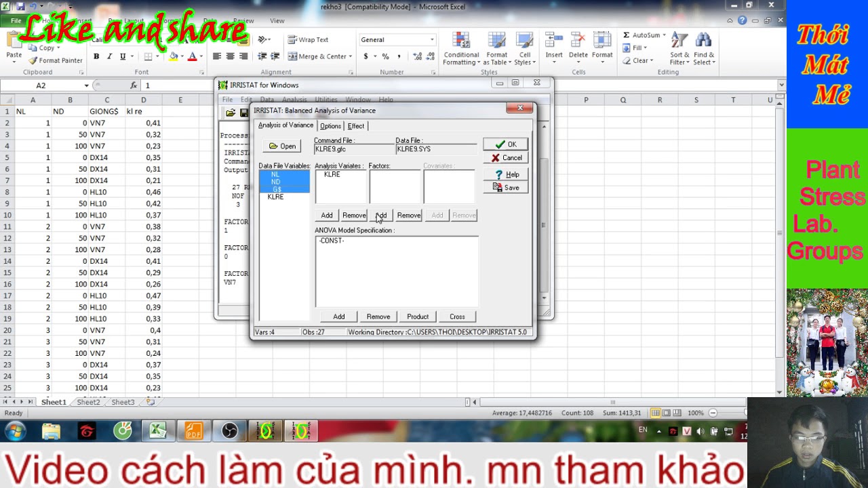Open the View ribbon tab
The height and width of the screenshot is (488, 868).
point(277,21)
